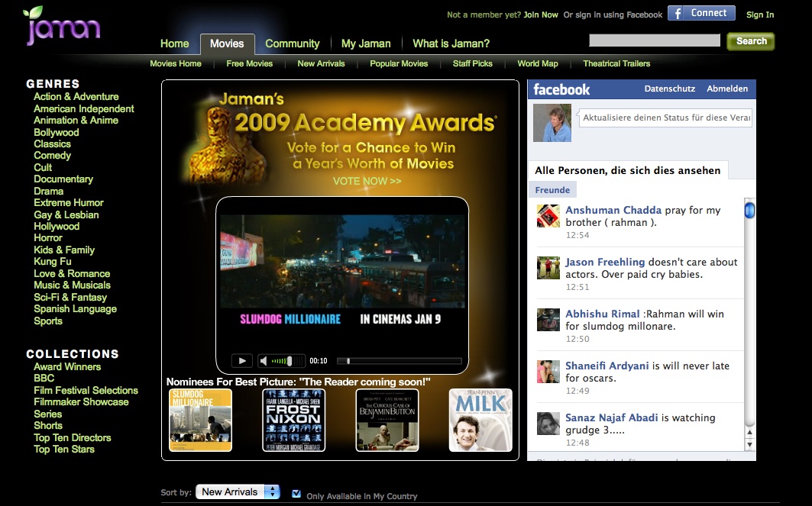Image resolution: width=812 pixels, height=506 pixels.
Task: Open What is Jaman? tab
Action: 451,44
